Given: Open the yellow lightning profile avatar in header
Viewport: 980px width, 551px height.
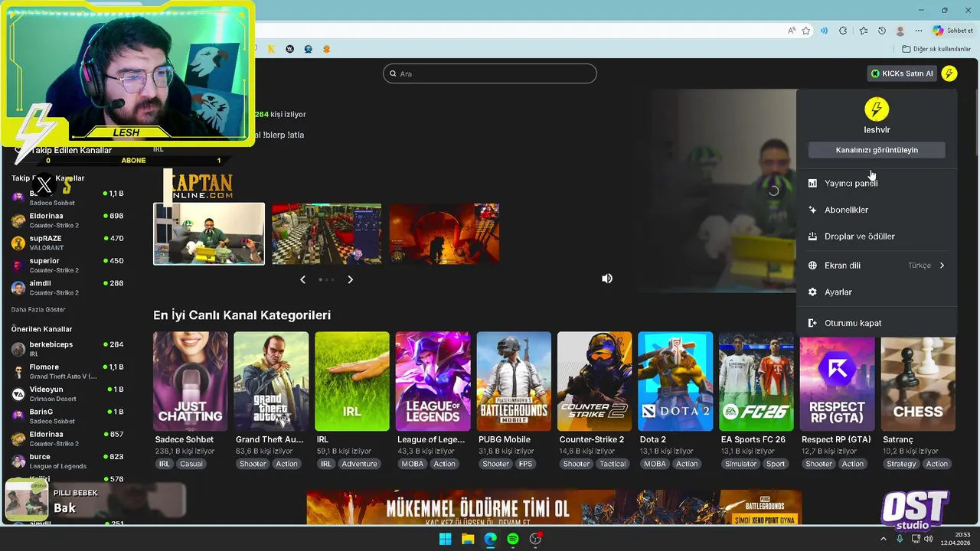Looking at the screenshot, I should (949, 73).
